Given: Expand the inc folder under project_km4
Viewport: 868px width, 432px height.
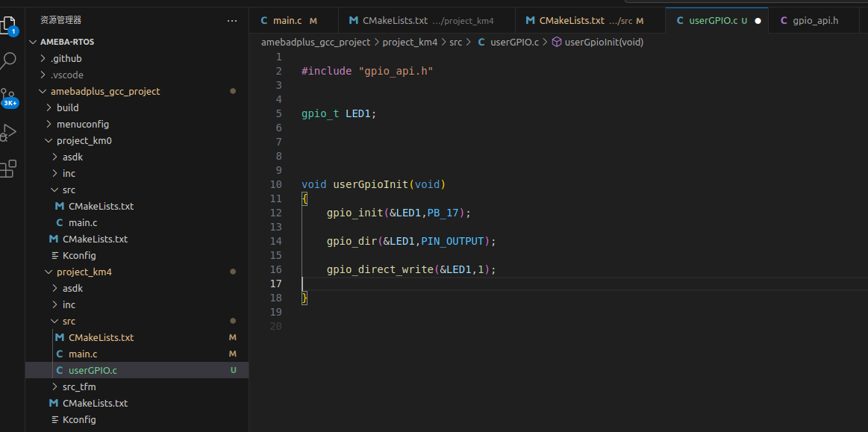Looking at the screenshot, I should click(x=137, y=304).
